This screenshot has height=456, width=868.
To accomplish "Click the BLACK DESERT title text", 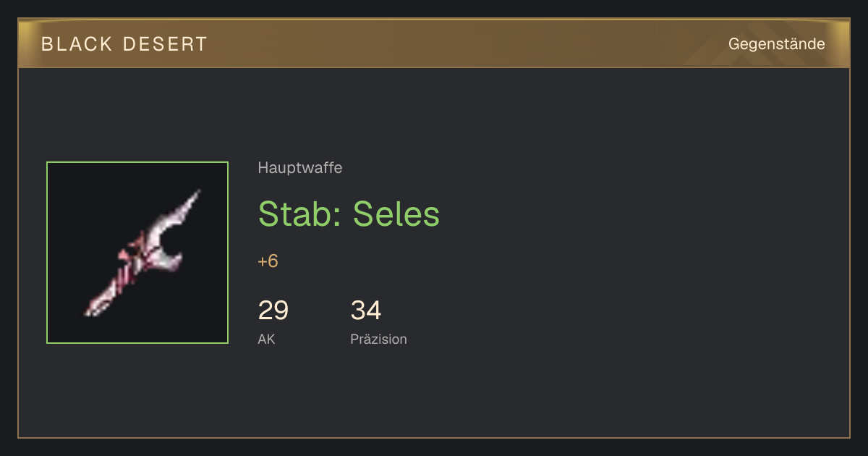I will (124, 44).
